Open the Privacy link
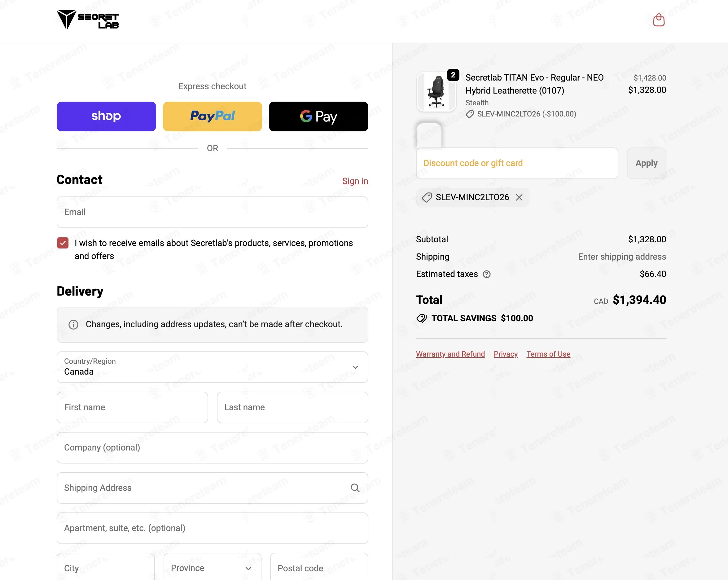 point(506,354)
